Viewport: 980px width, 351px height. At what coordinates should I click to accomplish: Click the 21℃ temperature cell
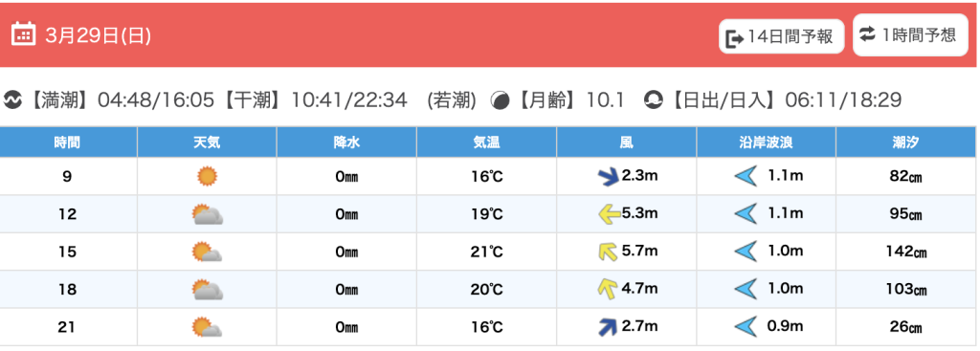(x=487, y=252)
